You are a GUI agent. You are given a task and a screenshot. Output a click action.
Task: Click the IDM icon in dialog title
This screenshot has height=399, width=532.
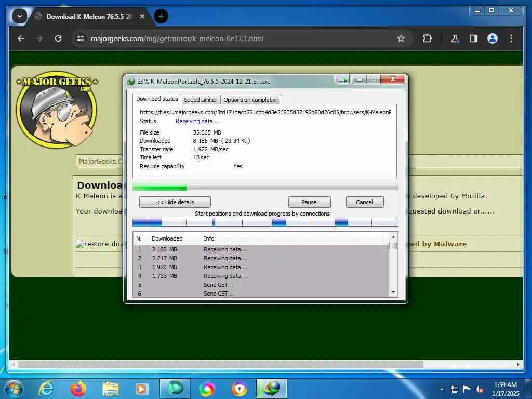pyautogui.click(x=131, y=82)
